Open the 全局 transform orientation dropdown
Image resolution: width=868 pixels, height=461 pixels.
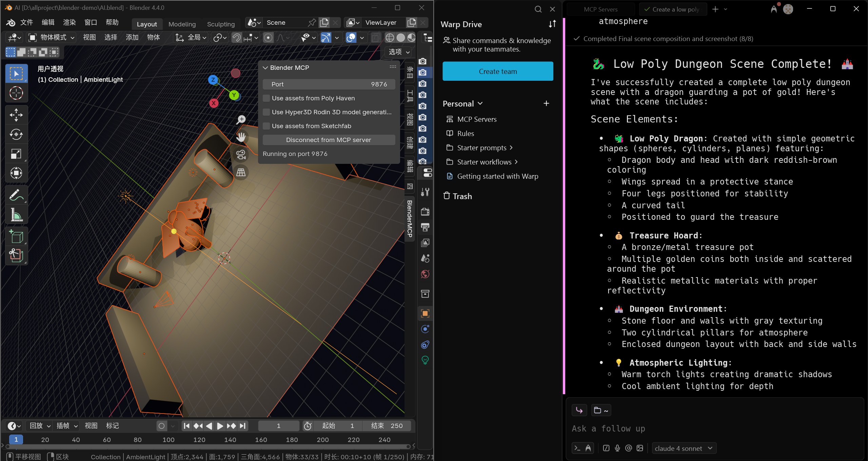tap(191, 38)
